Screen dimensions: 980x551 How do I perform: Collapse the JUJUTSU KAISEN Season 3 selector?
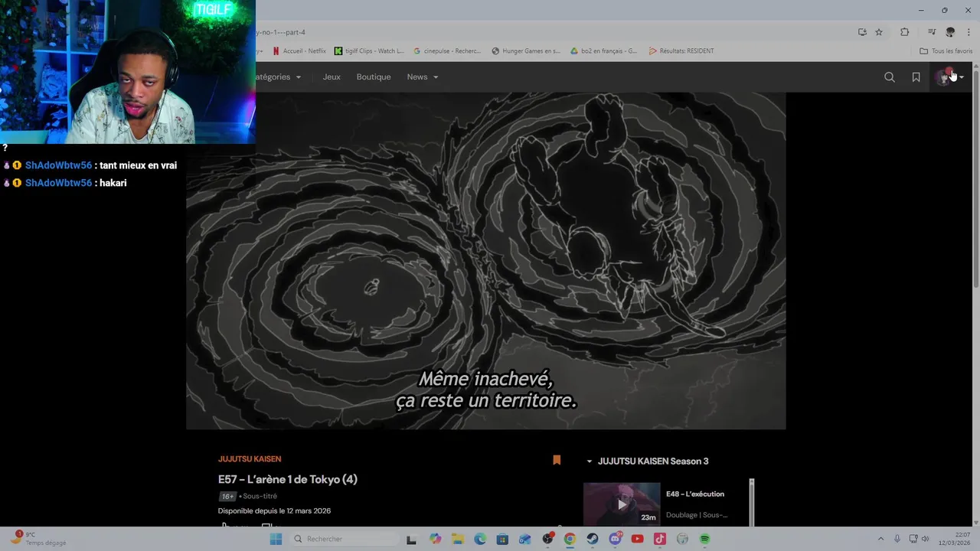[x=648, y=461]
